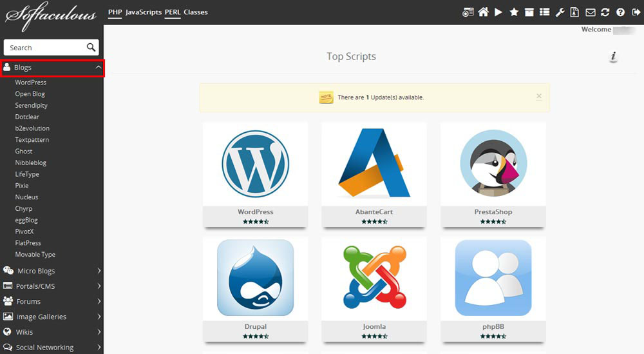Image resolution: width=644 pixels, height=354 pixels.
Task: Select the WordPress logo tile
Action: (256, 164)
